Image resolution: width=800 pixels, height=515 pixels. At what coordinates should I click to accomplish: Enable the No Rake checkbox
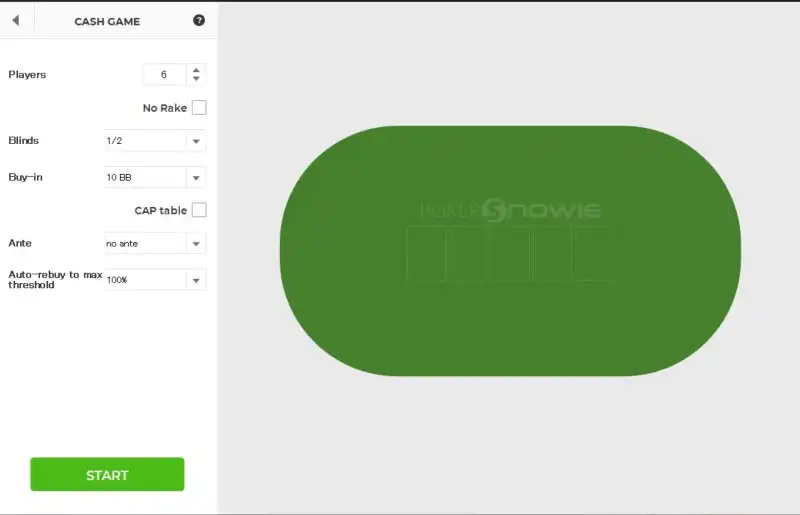pyautogui.click(x=199, y=108)
